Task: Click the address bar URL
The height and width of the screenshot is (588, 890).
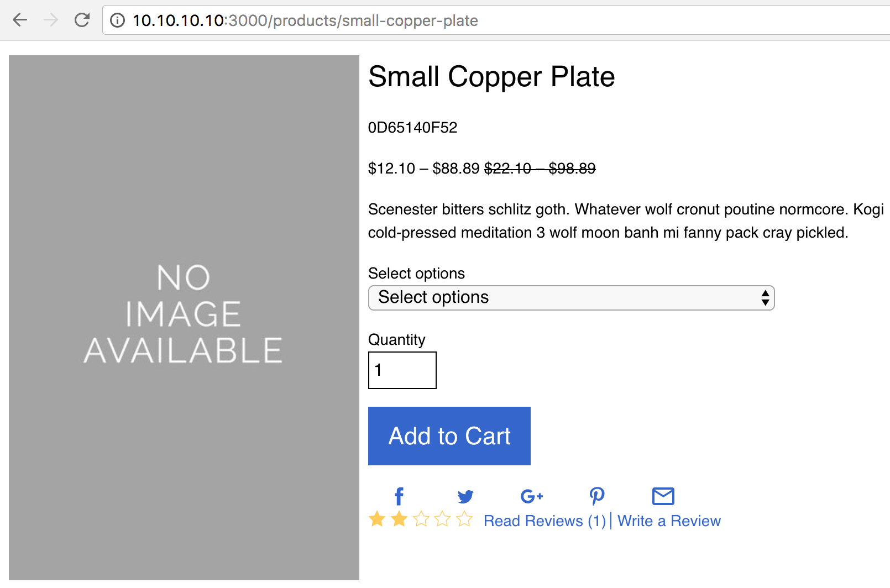Action: (x=305, y=20)
